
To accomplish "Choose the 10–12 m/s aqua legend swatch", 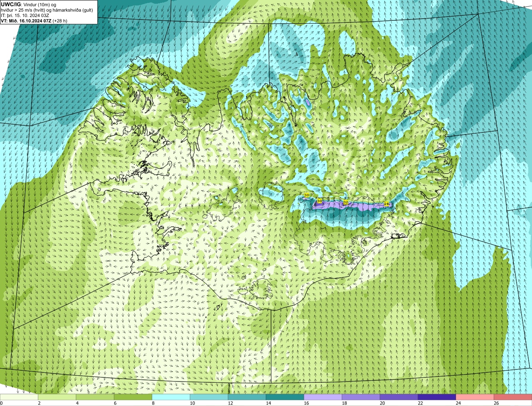I will [209, 397].
